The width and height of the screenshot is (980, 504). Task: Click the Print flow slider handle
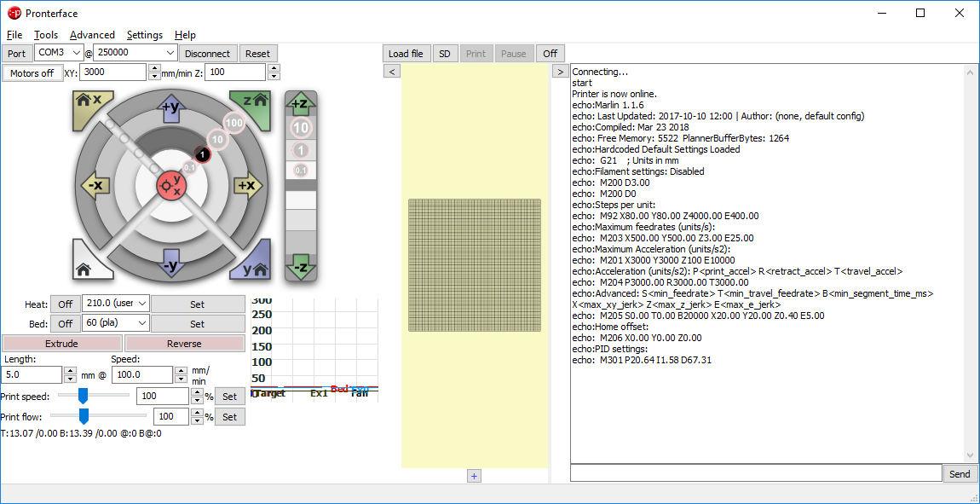click(x=84, y=416)
